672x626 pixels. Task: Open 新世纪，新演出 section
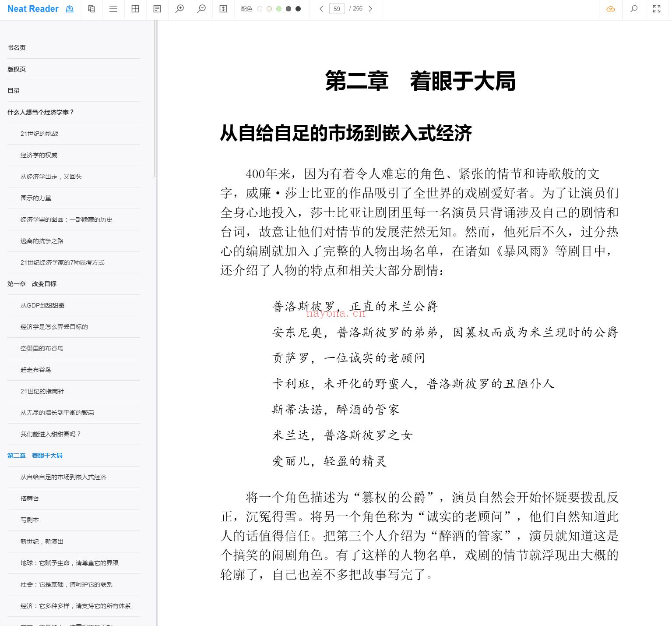pyautogui.click(x=42, y=541)
